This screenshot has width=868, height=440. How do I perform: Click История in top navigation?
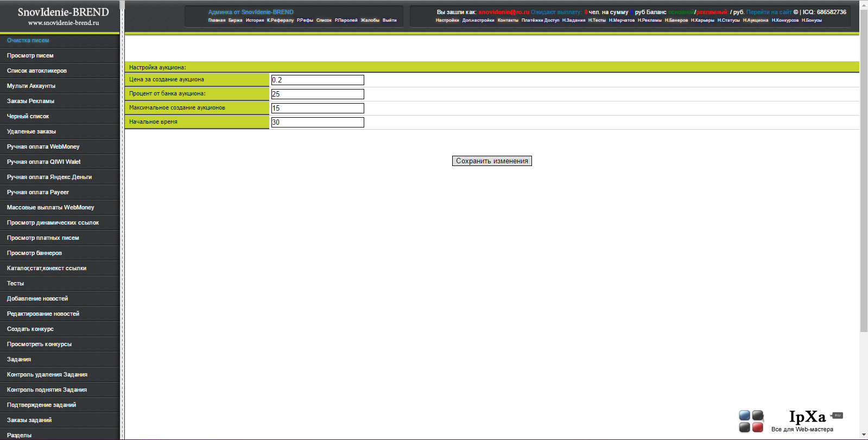tap(255, 20)
